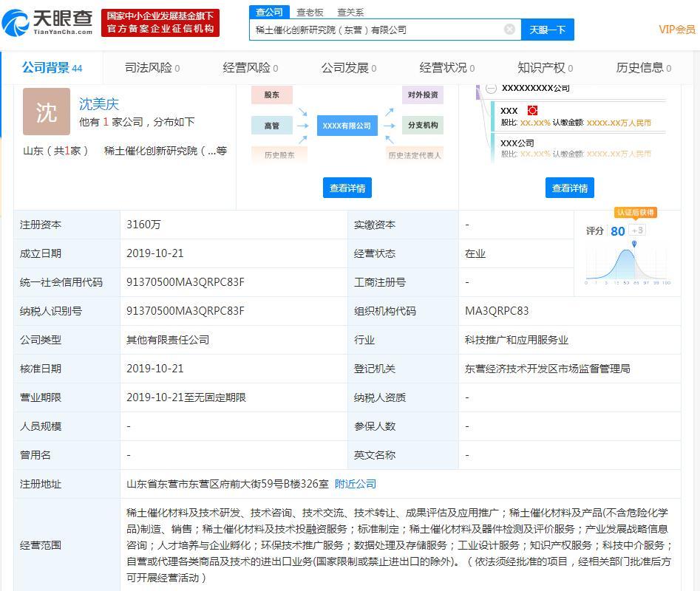Open the 公司背景 tab
Image resolution: width=700 pixels, height=591 pixels.
52,68
